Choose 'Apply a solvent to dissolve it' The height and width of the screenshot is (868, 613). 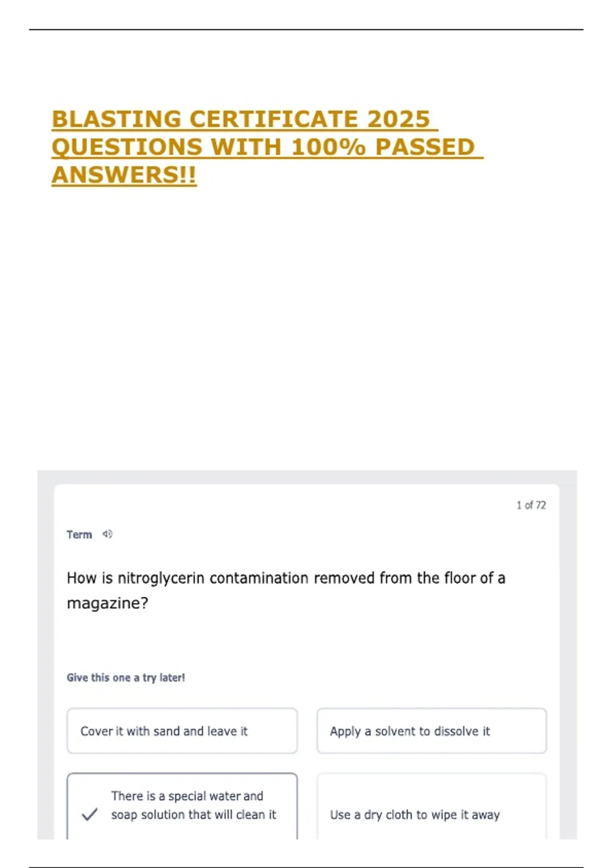click(x=410, y=731)
